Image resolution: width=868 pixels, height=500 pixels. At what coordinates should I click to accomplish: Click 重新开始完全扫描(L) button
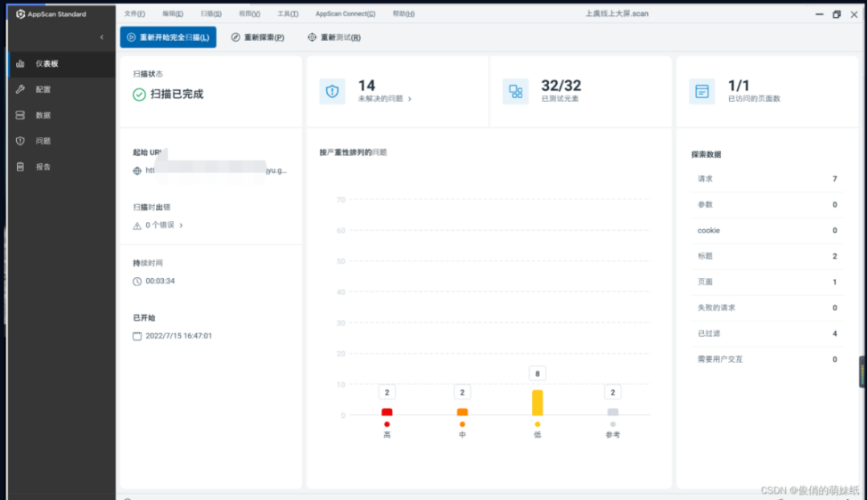pyautogui.click(x=168, y=37)
